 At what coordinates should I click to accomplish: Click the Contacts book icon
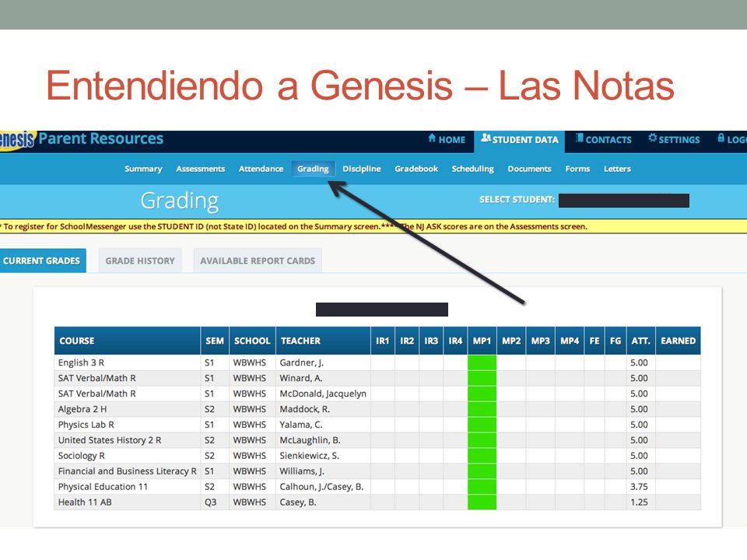point(579,138)
